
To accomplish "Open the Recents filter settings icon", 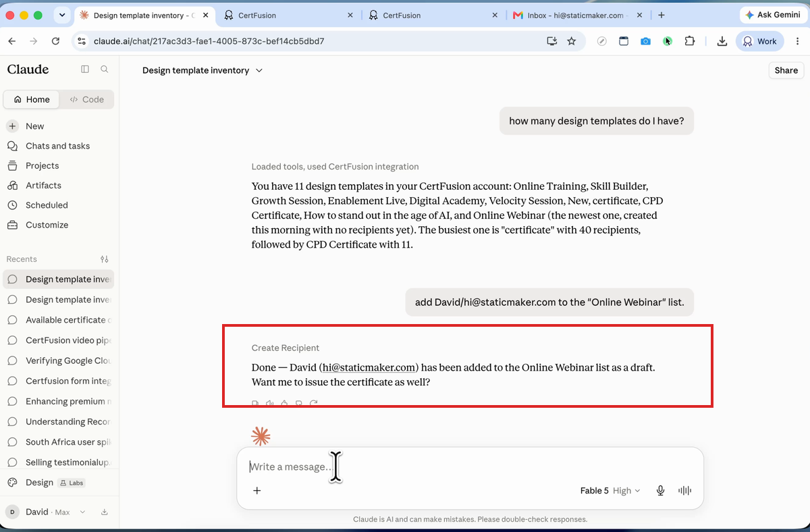I will (105, 259).
